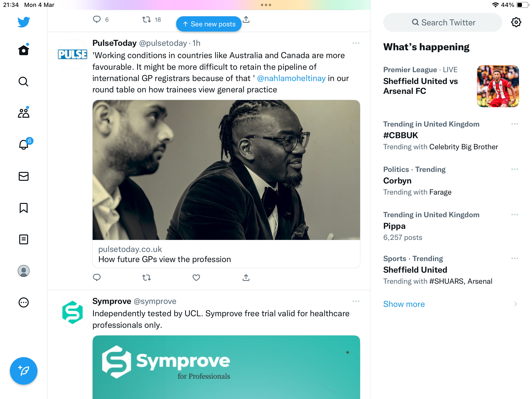
Task: Open more options on Symprove post
Action: (x=356, y=301)
